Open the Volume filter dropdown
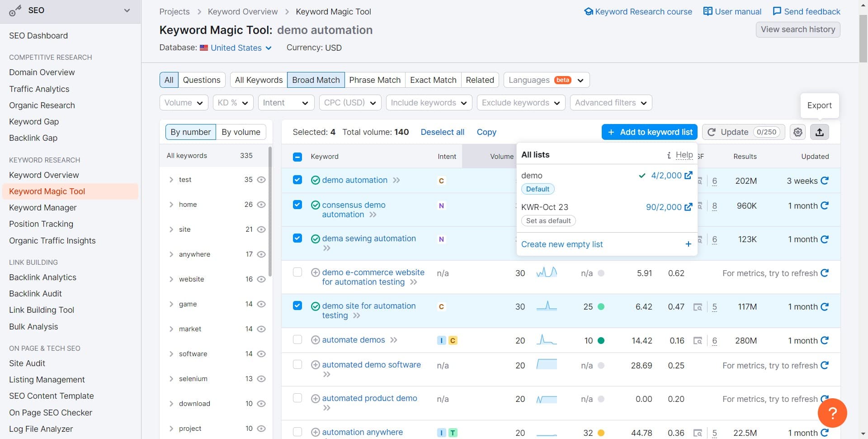 [184, 103]
